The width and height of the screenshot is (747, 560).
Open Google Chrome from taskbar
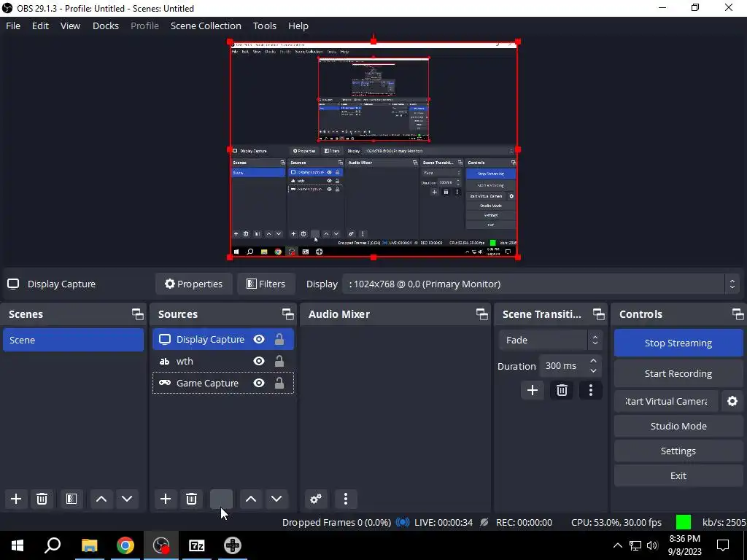[x=125, y=545]
